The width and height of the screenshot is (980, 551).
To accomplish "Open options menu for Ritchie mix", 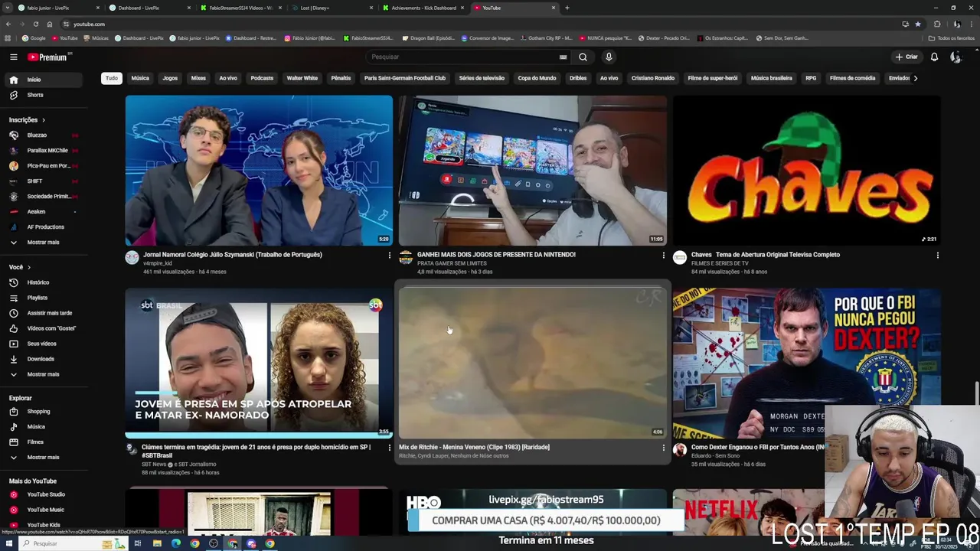I will click(x=663, y=448).
